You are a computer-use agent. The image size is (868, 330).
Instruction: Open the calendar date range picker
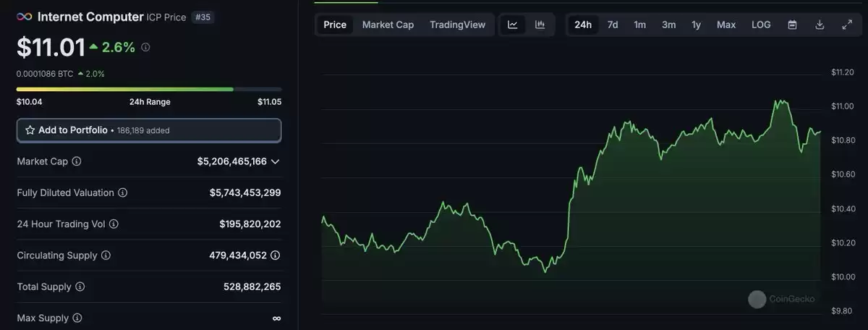pos(792,25)
